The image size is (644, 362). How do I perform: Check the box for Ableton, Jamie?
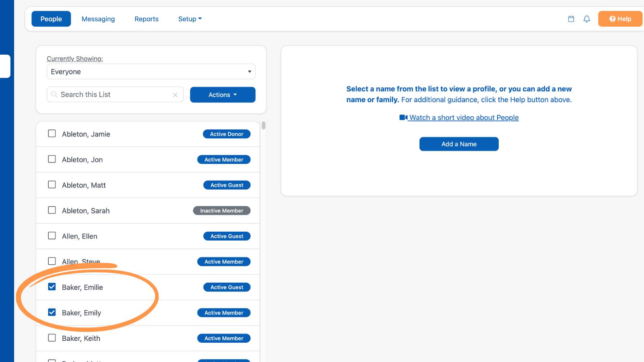(52, 134)
